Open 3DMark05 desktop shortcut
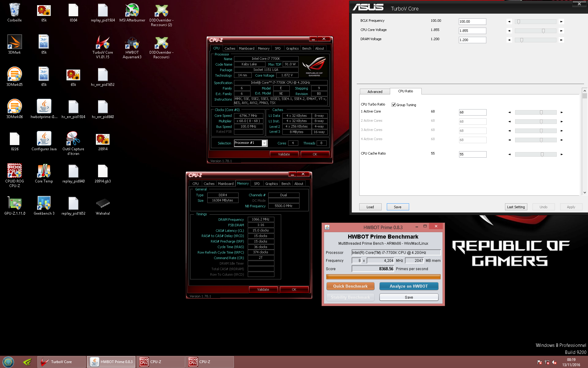The width and height of the screenshot is (588, 368). coord(14,77)
